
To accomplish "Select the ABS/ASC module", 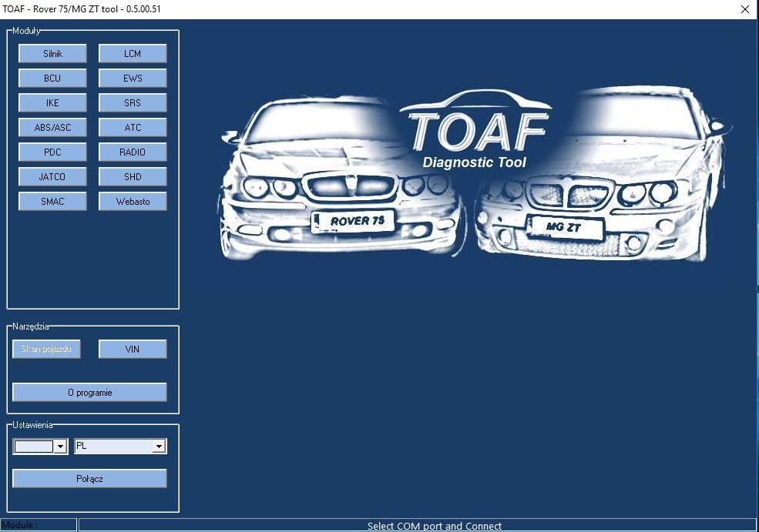I will (x=52, y=128).
